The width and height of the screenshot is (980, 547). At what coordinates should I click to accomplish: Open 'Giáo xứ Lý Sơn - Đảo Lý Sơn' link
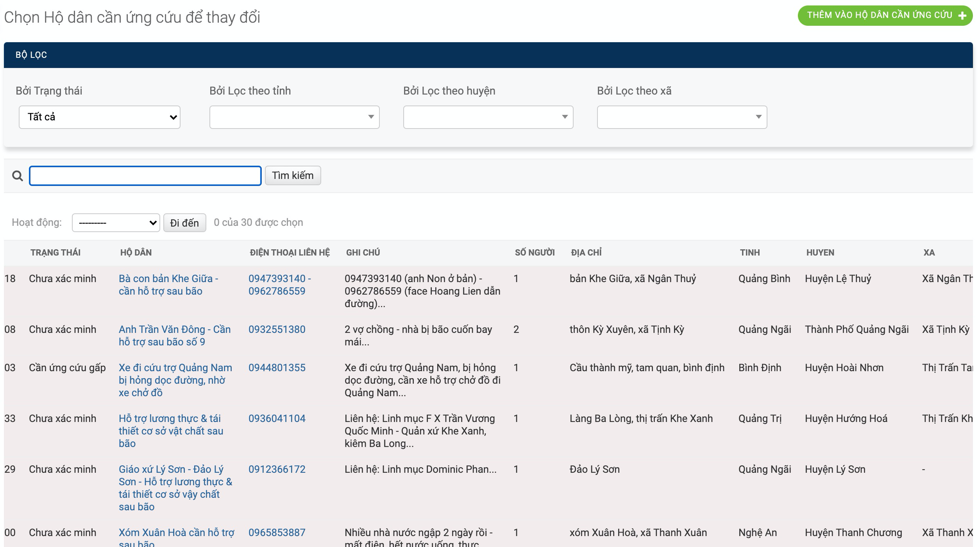pyautogui.click(x=175, y=488)
